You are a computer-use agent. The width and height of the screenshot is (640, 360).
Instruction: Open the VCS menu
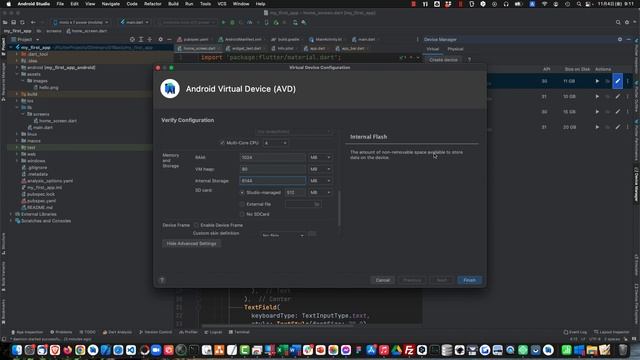(222, 4)
